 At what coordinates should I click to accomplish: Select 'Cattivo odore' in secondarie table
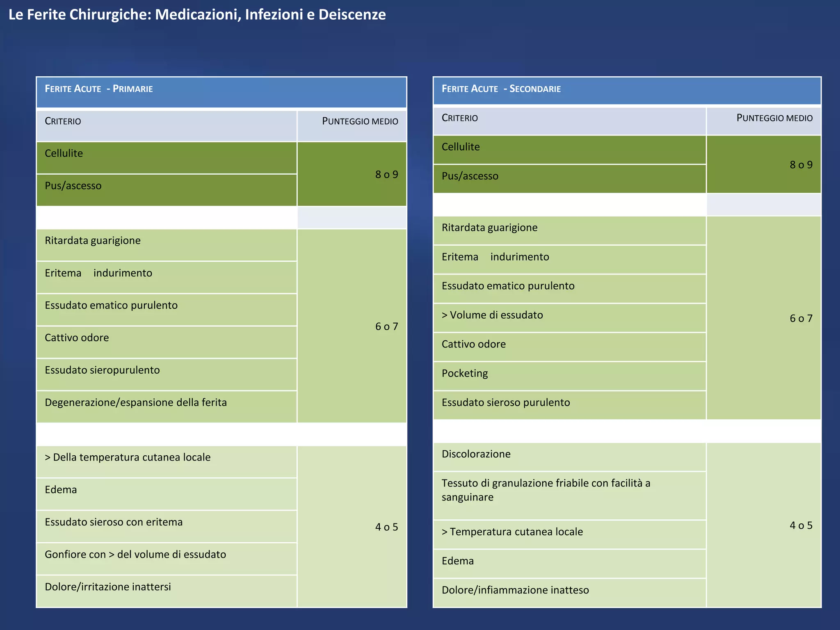point(570,347)
